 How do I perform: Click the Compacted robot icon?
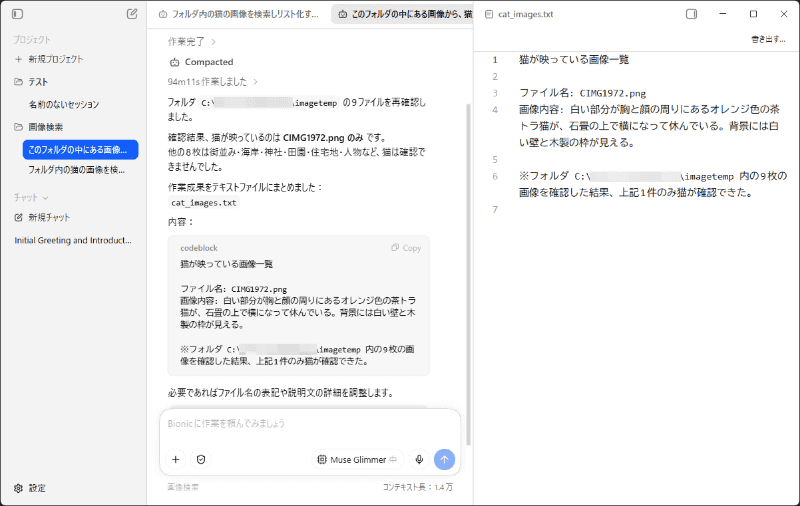[x=174, y=62]
